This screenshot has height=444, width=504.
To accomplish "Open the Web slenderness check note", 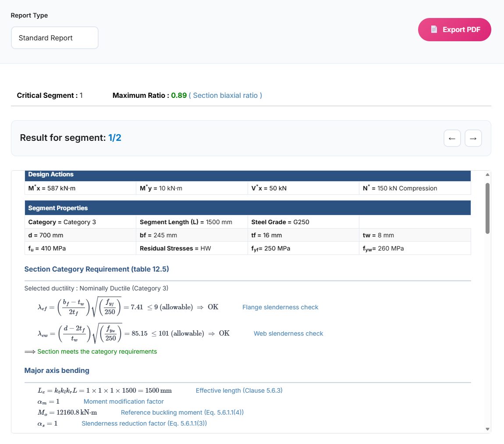I will [288, 333].
